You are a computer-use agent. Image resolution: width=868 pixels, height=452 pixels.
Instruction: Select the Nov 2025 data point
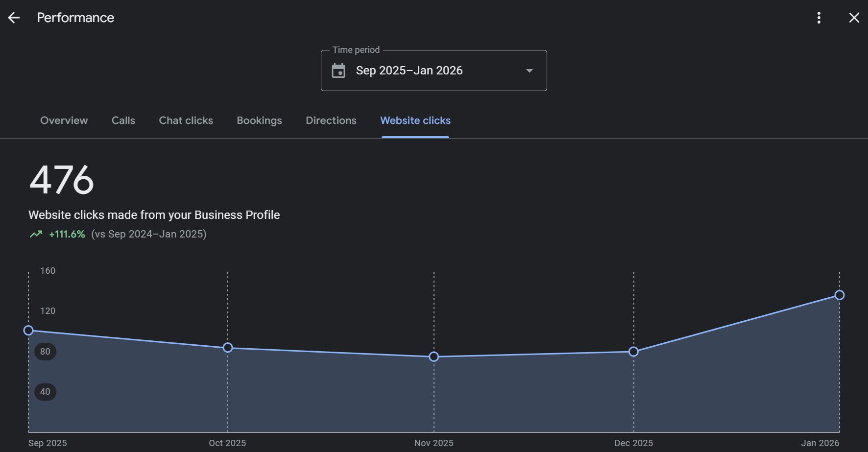pyautogui.click(x=433, y=357)
